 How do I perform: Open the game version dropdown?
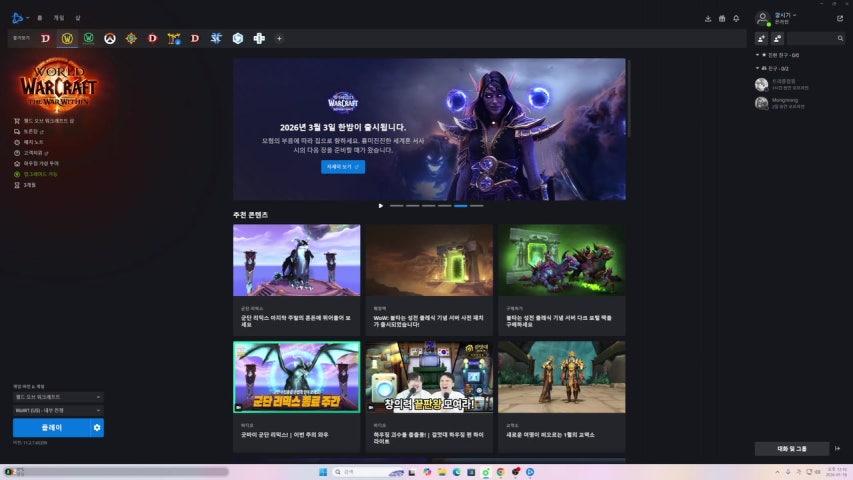tap(58, 397)
